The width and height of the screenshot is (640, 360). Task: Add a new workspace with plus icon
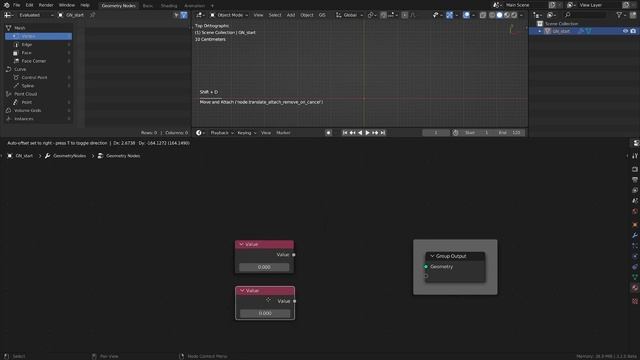pos(212,6)
